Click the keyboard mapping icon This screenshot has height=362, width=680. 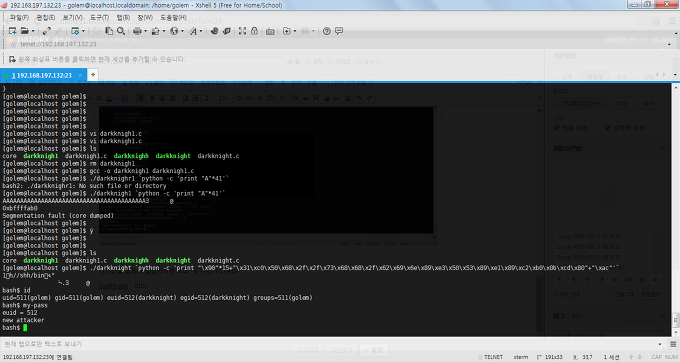click(270, 31)
